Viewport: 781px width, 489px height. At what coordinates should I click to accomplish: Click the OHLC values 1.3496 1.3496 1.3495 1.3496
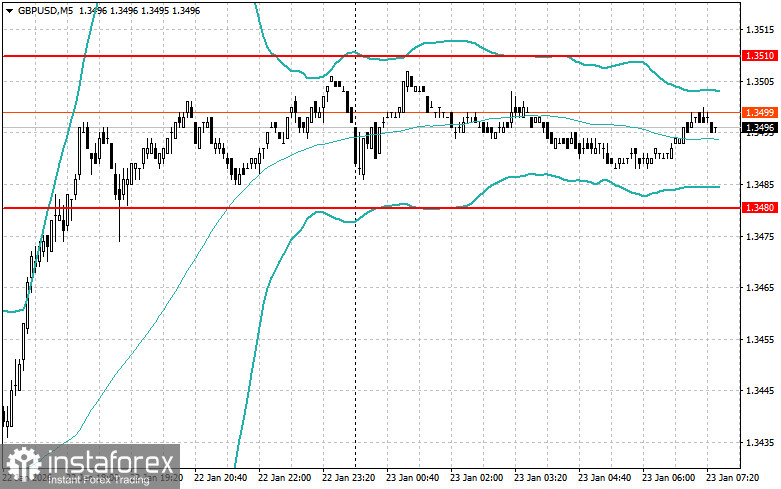click(x=139, y=10)
